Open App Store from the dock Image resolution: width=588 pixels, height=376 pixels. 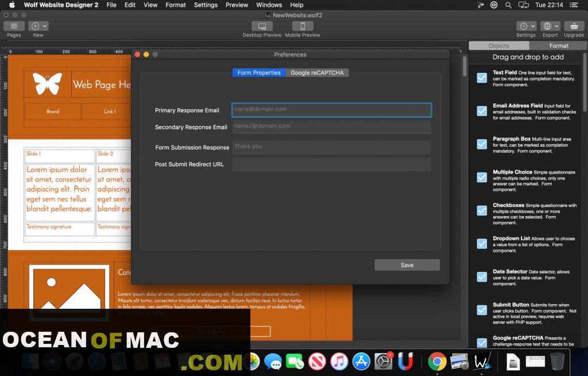tap(362, 362)
